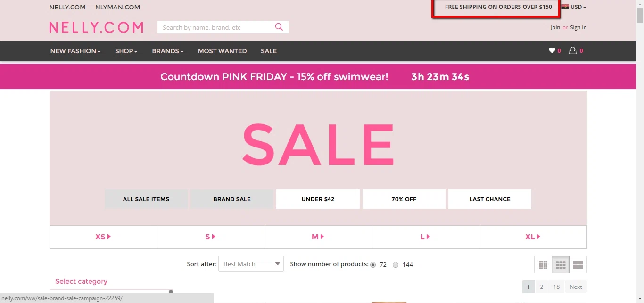Click the Select category slider handle
Image resolution: width=644 pixels, height=303 pixels.
171,292
